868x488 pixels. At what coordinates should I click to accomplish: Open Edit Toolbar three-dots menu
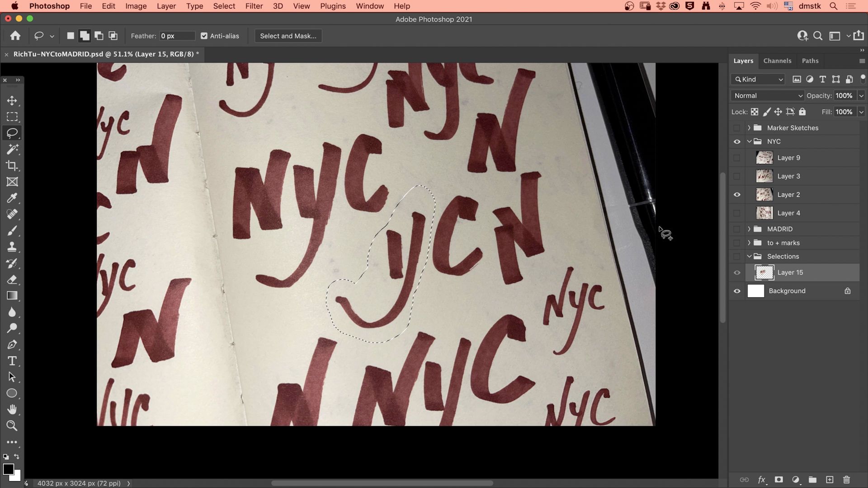coord(12,442)
